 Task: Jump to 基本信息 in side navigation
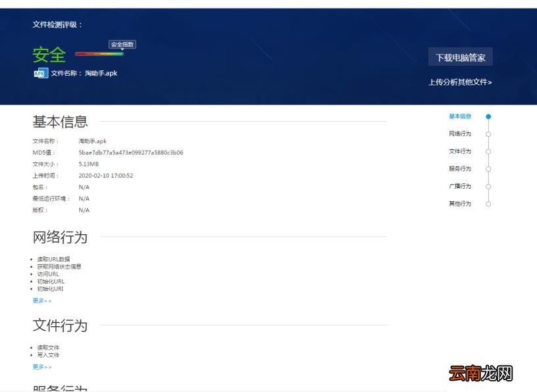(x=460, y=116)
